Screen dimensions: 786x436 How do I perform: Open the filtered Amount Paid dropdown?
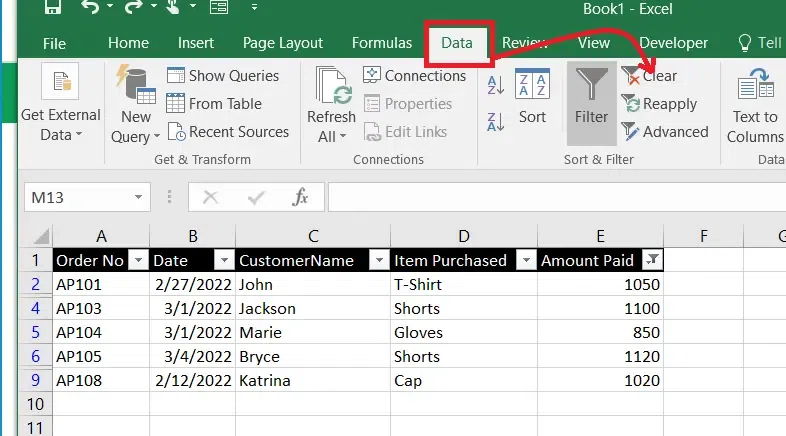tap(652, 260)
